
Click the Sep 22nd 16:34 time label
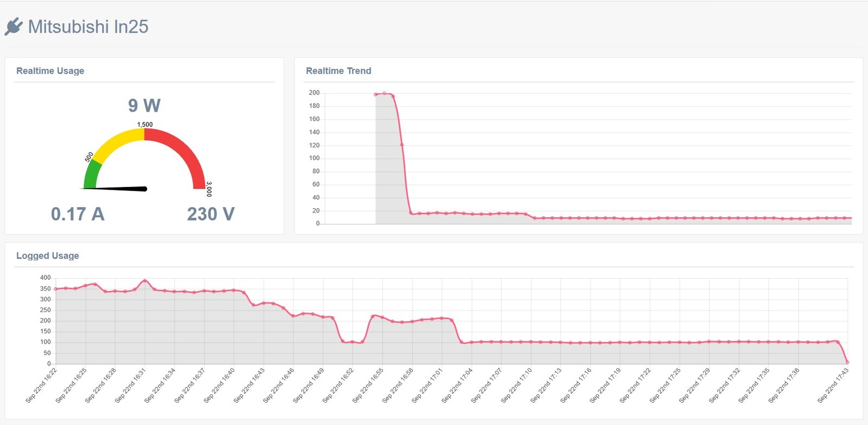tap(160, 385)
